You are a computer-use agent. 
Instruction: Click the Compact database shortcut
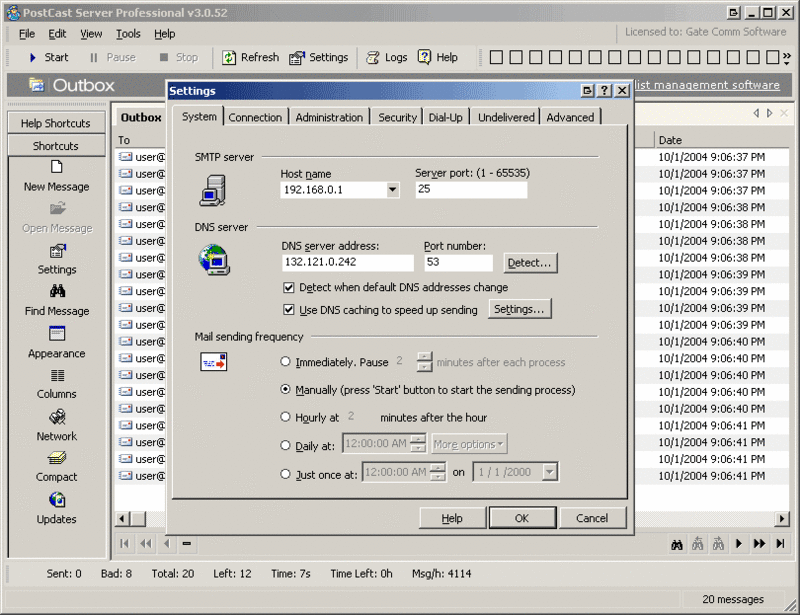pos(57,467)
